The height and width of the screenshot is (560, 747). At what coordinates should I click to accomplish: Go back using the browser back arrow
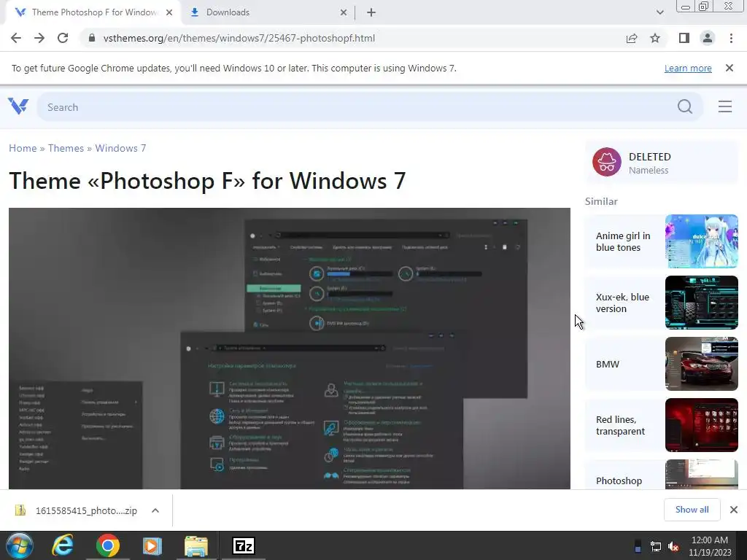click(x=16, y=38)
